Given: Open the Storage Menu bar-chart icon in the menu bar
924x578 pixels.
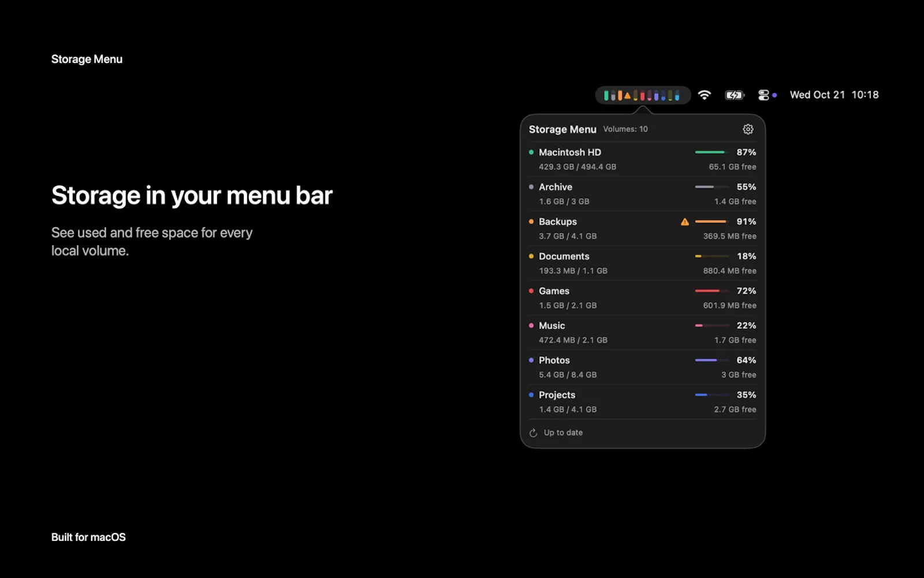Looking at the screenshot, I should click(642, 95).
